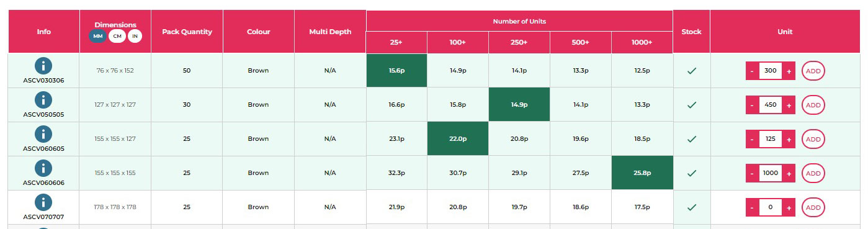Switch dimensions to MM units
This screenshot has width=868, height=229.
coord(98,36)
